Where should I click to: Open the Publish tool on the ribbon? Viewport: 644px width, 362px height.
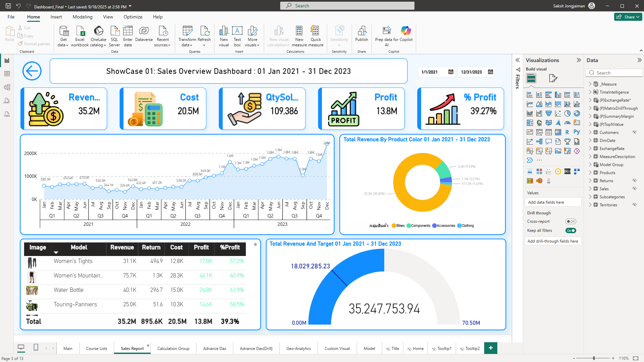click(361, 35)
